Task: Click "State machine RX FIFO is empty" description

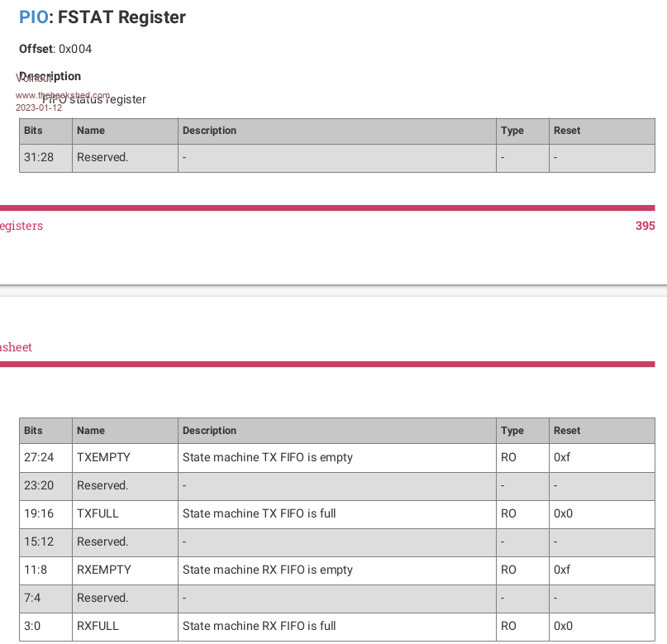Action: click(x=267, y=570)
